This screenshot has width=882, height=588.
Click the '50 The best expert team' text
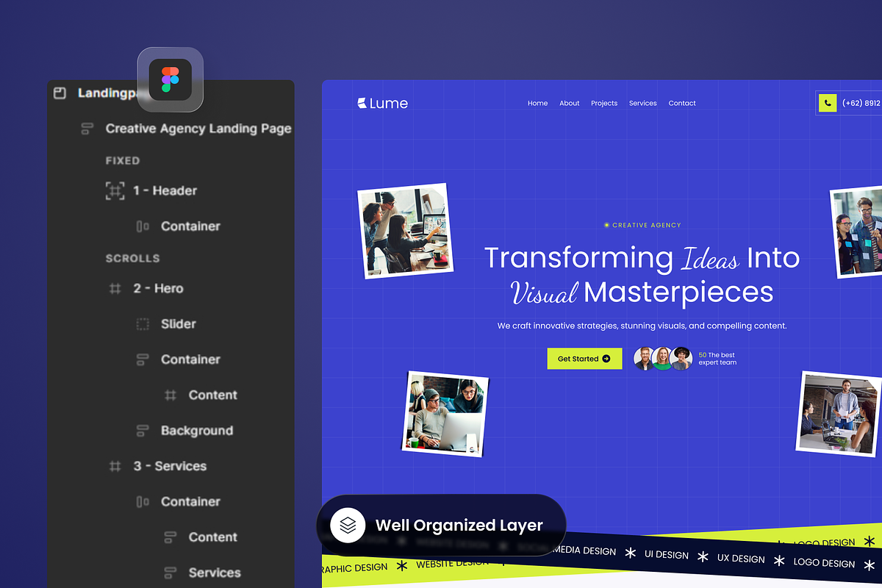click(x=717, y=359)
